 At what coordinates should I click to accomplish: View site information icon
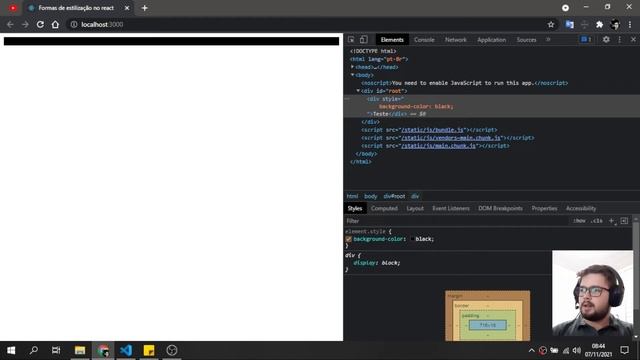tap(74, 24)
